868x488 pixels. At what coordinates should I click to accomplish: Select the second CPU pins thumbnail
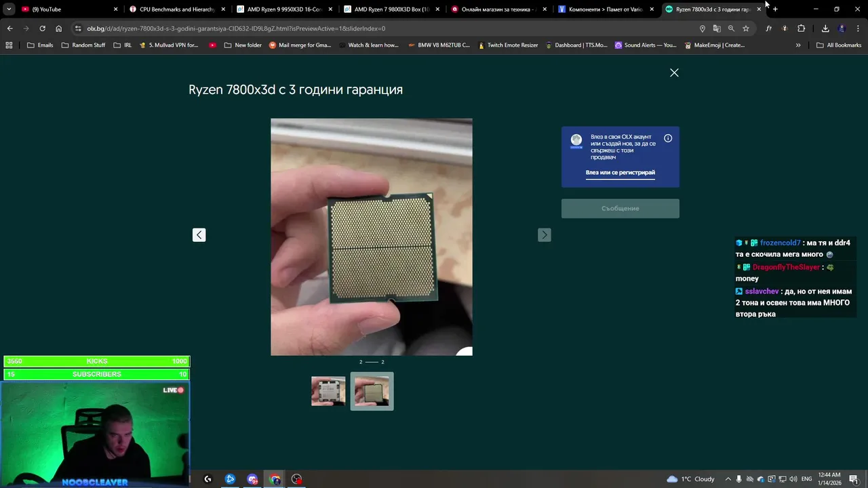click(x=372, y=391)
